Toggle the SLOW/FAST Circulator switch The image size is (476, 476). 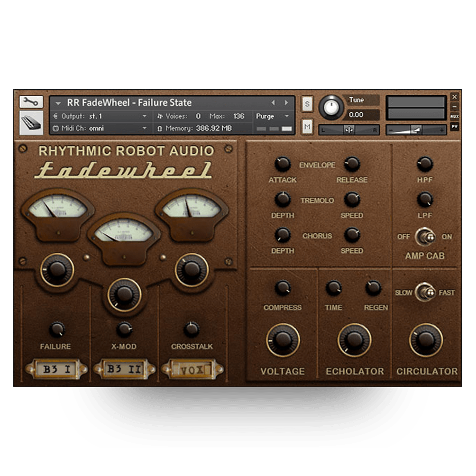point(425,292)
